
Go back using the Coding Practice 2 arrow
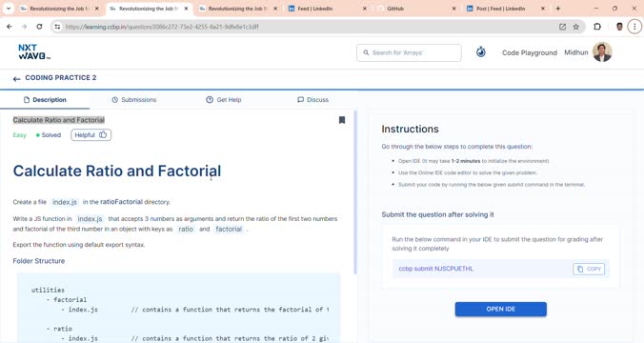tap(16, 78)
